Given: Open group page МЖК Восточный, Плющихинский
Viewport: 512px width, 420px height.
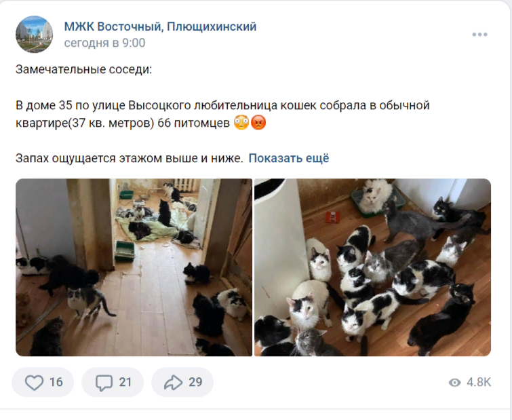Looking at the screenshot, I should coord(160,26).
